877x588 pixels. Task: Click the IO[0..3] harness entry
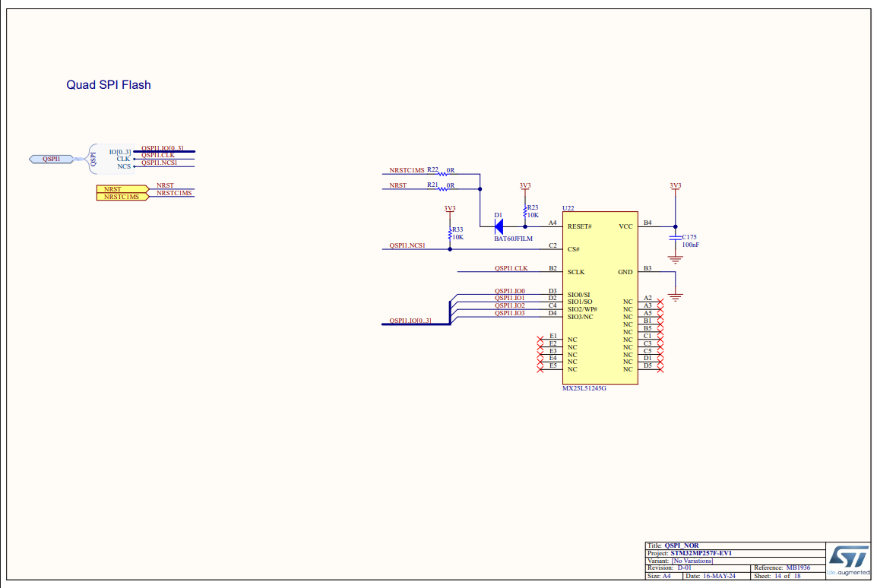point(119,152)
